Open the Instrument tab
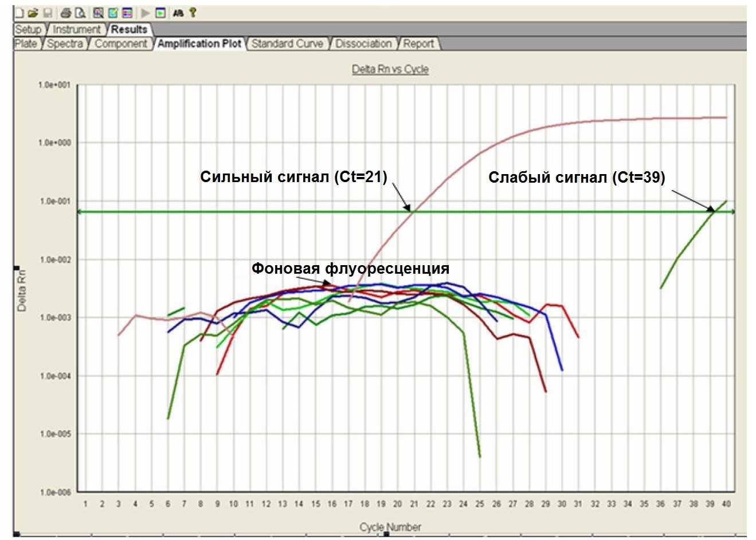 76,29
